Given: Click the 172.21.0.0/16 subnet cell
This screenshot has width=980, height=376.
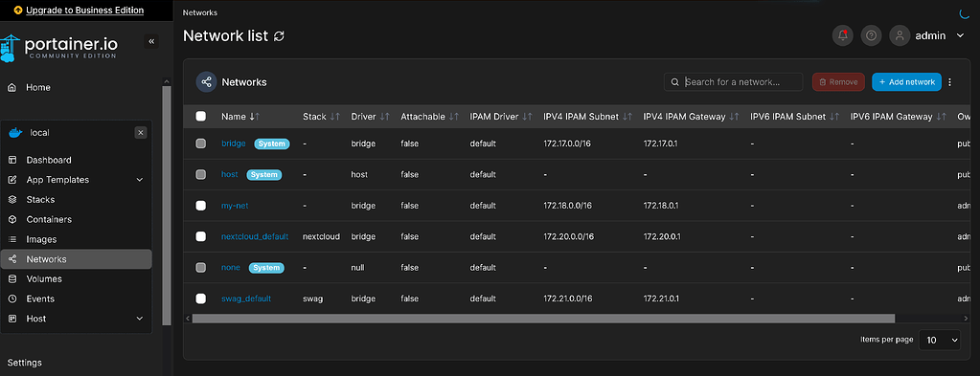Looking at the screenshot, I should tap(567, 299).
